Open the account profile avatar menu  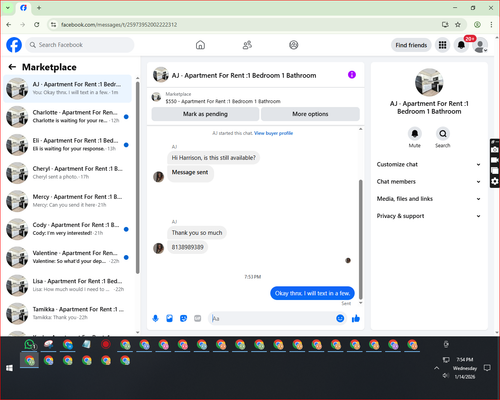coord(480,46)
